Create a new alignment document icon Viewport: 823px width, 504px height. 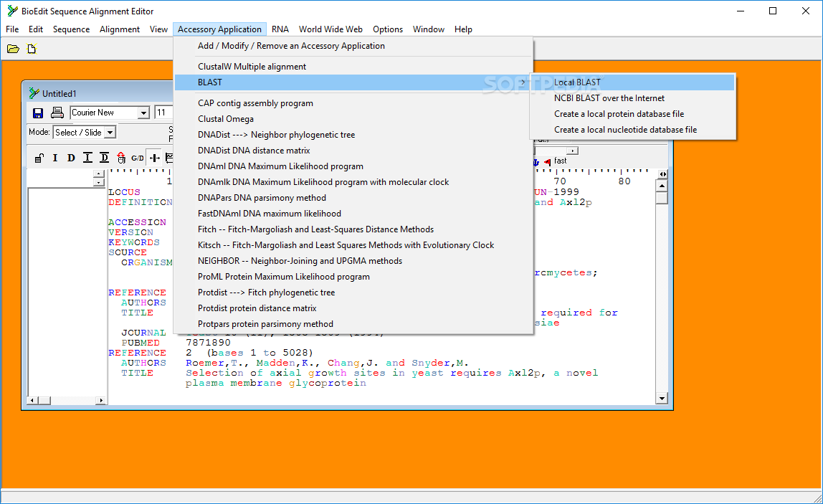coord(32,49)
